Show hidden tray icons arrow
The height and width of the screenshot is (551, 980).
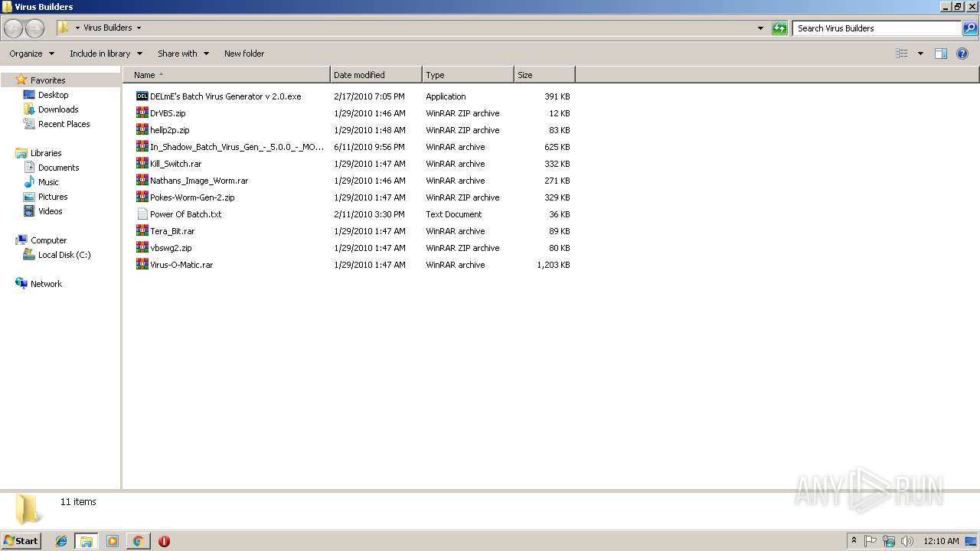coord(854,541)
